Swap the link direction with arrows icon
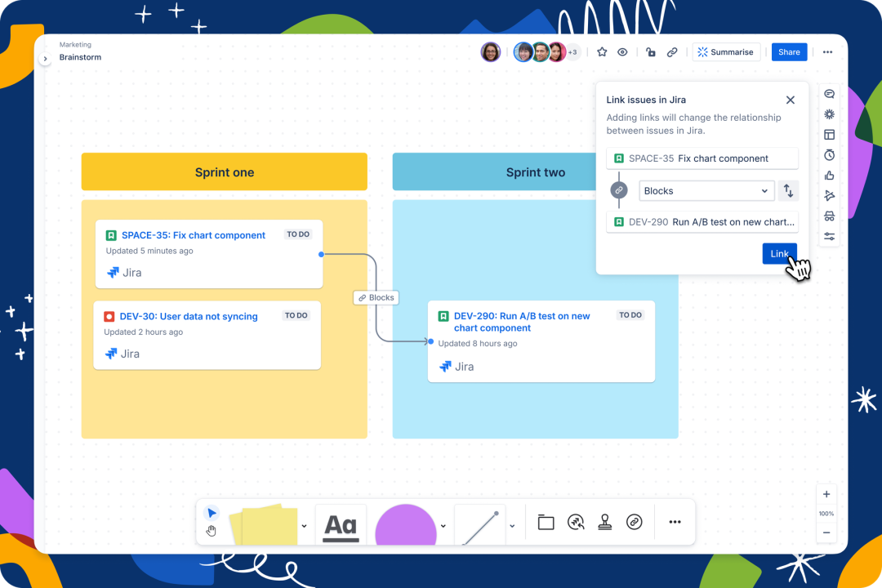The width and height of the screenshot is (882, 588). click(x=788, y=191)
